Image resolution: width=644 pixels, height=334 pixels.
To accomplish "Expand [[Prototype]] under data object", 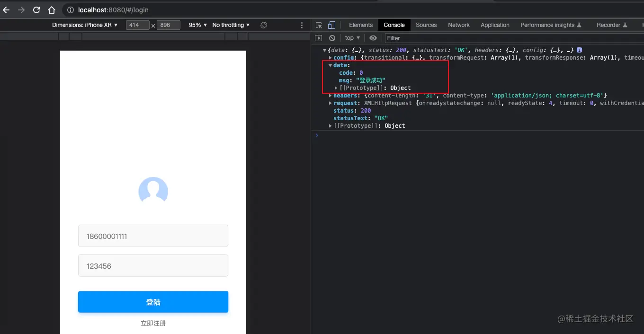I will pos(336,88).
